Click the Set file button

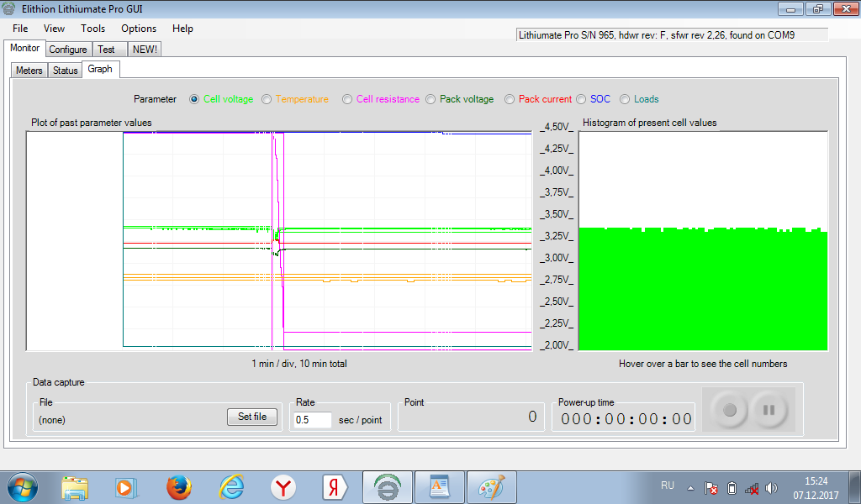tap(252, 417)
